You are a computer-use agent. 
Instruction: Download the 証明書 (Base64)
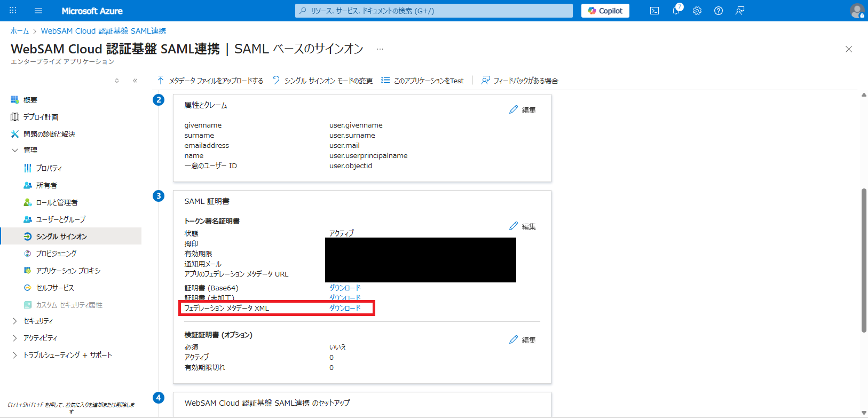(x=345, y=288)
